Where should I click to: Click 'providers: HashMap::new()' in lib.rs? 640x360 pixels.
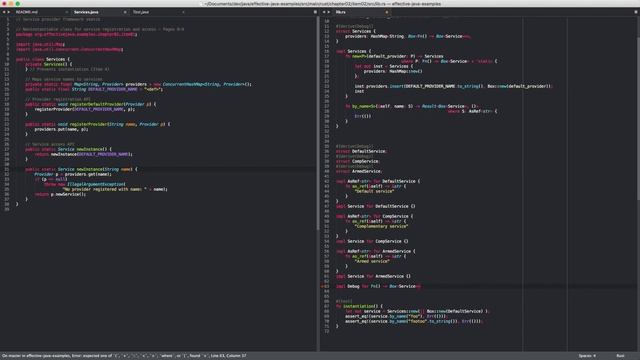pos(393,71)
